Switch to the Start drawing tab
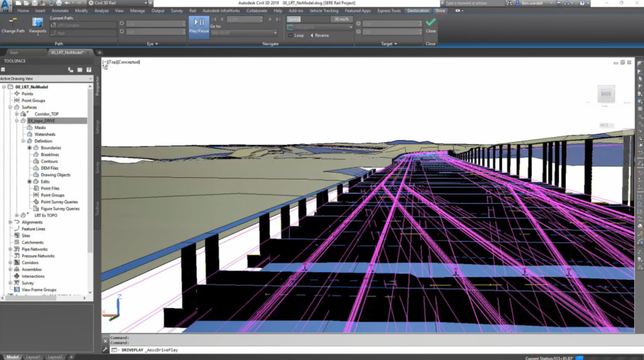Viewport: 644px width, 360px height. pyautogui.click(x=14, y=53)
